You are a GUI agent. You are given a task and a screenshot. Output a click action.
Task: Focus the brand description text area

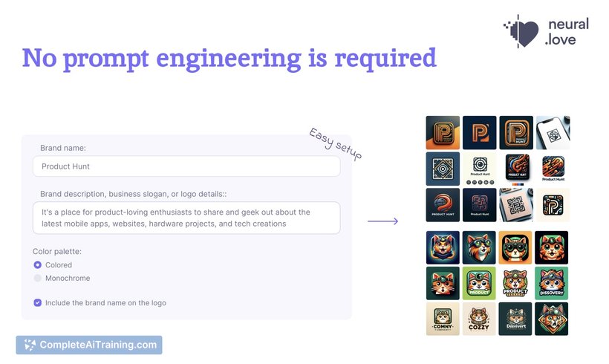pyautogui.click(x=186, y=218)
